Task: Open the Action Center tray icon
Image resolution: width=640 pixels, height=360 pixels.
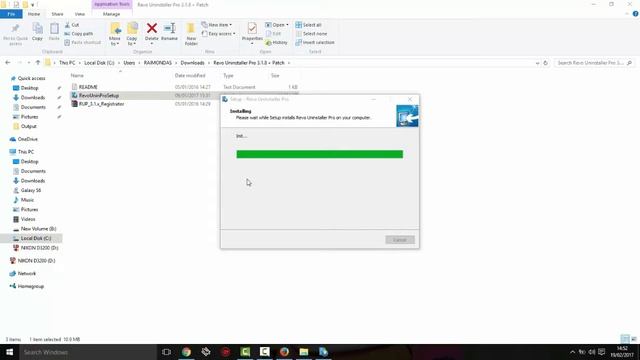Action: pos(602,352)
